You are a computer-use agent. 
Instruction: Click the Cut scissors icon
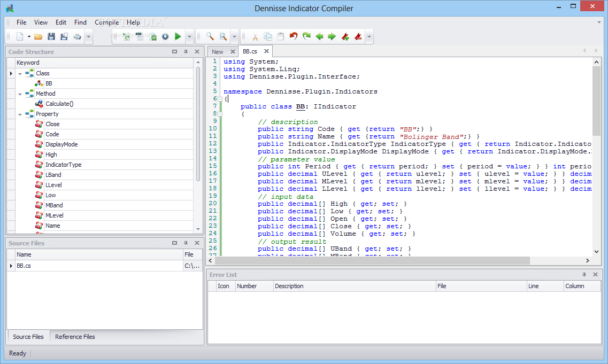(255, 37)
